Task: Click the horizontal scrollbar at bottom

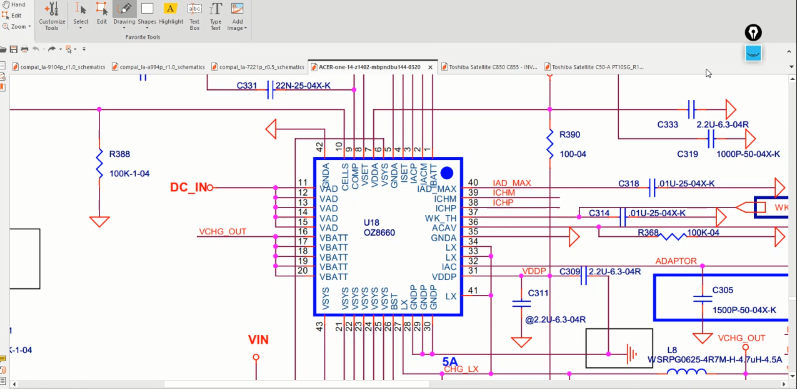Action: (x=398, y=384)
